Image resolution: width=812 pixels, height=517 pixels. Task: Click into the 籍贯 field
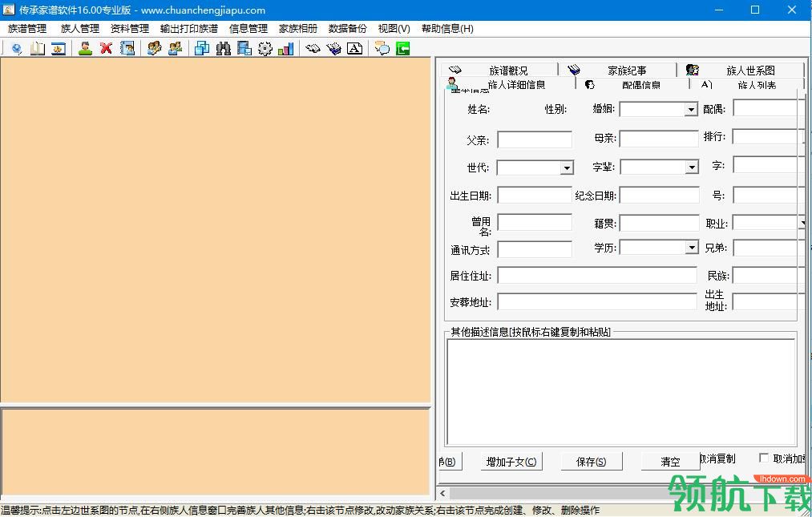point(659,223)
